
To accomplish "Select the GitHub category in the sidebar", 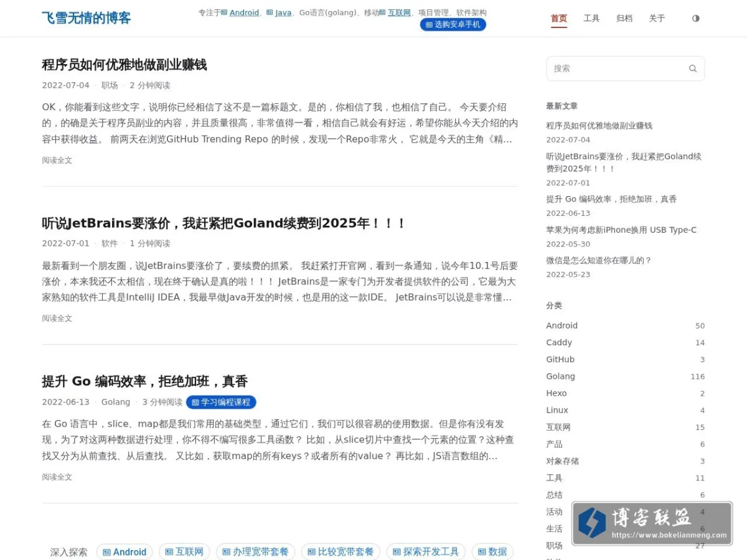I will click(x=560, y=359).
